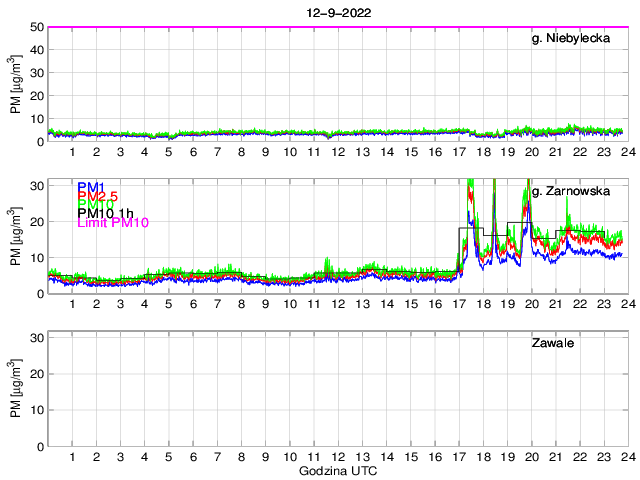Click hour 24 on the Zawale chart axis
Screen dimensions: 640x480
(x=626, y=457)
